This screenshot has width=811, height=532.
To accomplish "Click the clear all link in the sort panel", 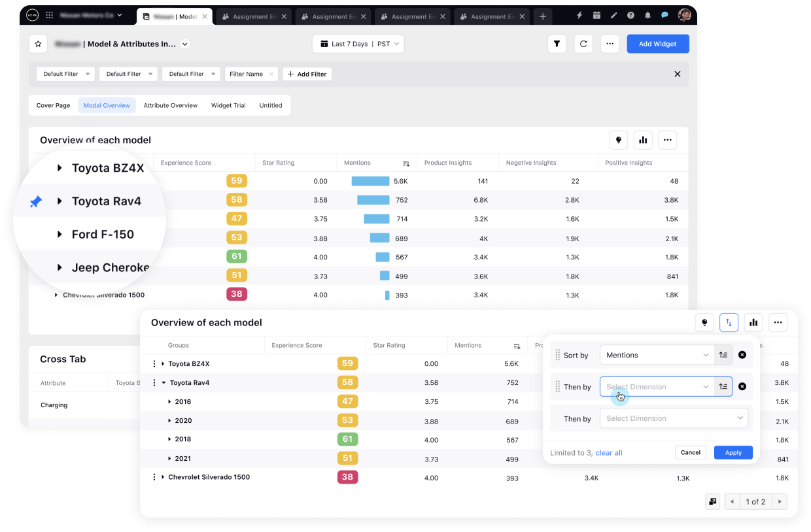I will [x=608, y=452].
